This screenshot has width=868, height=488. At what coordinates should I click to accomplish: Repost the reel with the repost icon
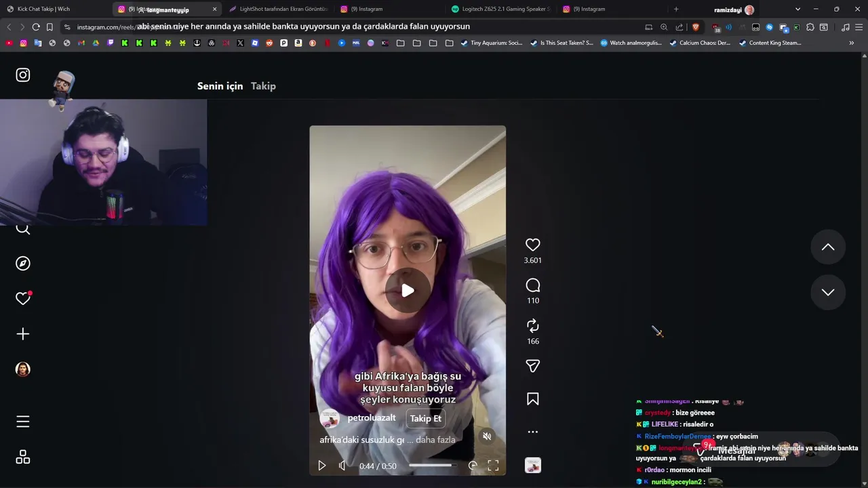tap(533, 325)
